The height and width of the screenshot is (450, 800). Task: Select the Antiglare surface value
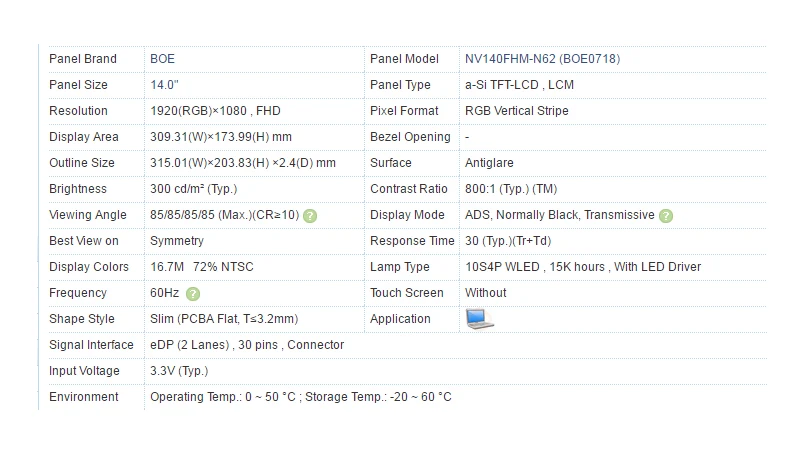pyautogui.click(x=489, y=163)
